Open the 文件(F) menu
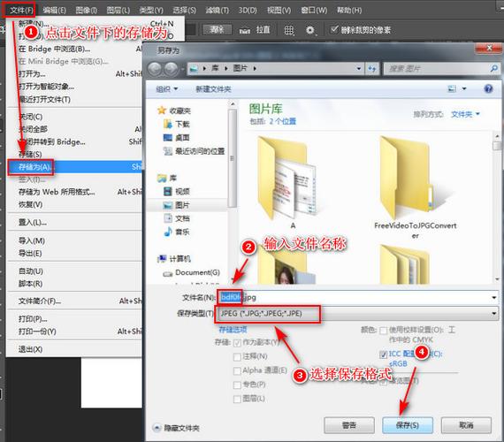504x442 pixels. coord(21,11)
